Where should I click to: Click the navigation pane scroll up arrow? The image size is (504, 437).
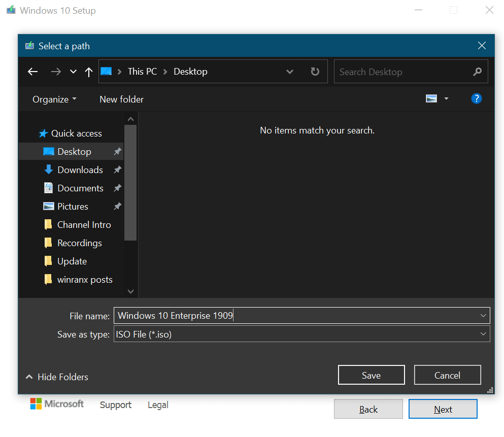click(x=130, y=119)
